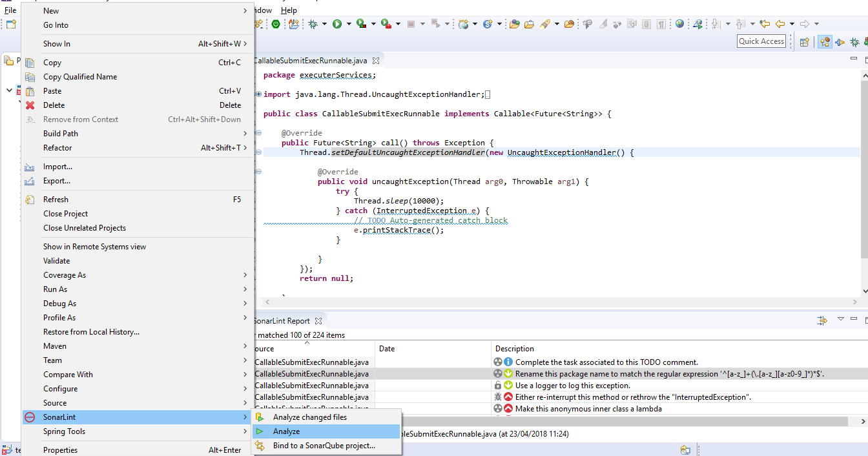Collapse the call() method fold marker
This screenshot has width=868, height=456.
tap(259, 133)
